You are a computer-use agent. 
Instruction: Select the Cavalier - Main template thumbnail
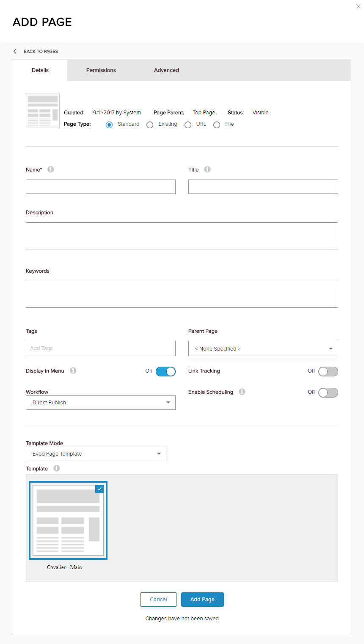(68, 520)
